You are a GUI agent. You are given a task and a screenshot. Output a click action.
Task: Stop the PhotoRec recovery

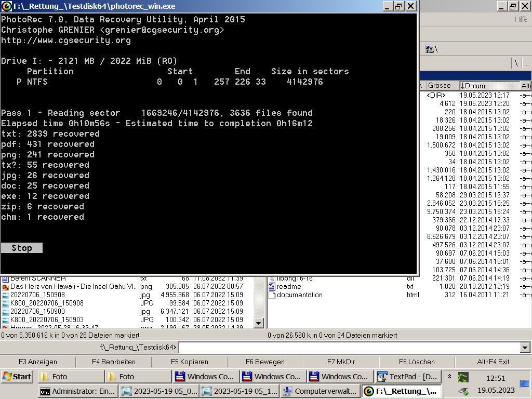click(22, 248)
